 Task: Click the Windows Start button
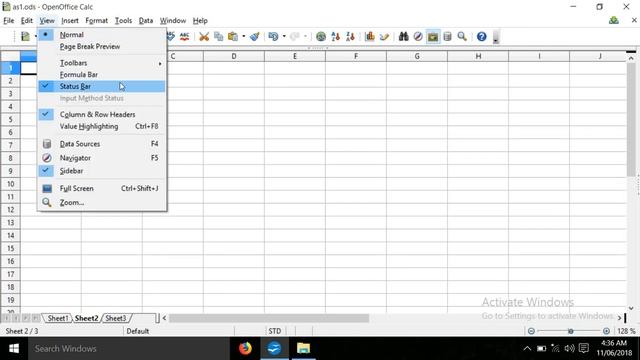click(14, 348)
